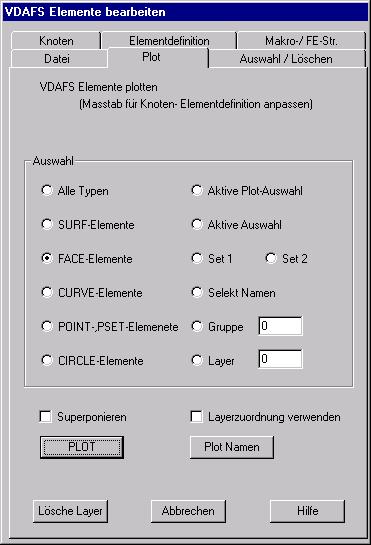
Task: Open the Elementdefinition tab
Action: [x=169, y=41]
